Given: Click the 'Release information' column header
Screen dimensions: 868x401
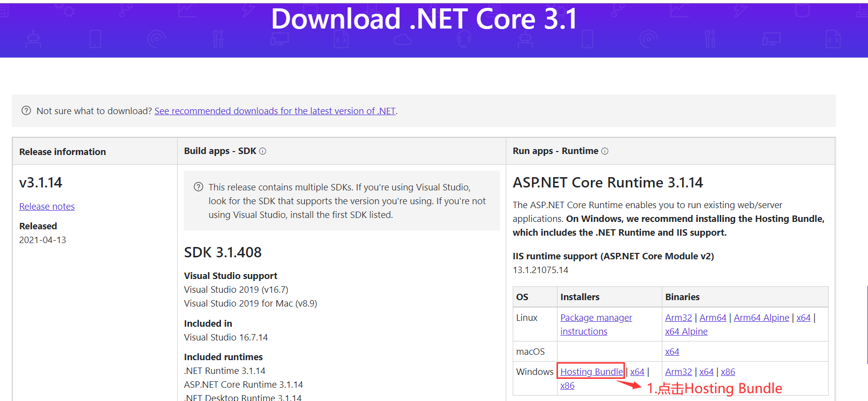Looking at the screenshot, I should coord(62,152).
